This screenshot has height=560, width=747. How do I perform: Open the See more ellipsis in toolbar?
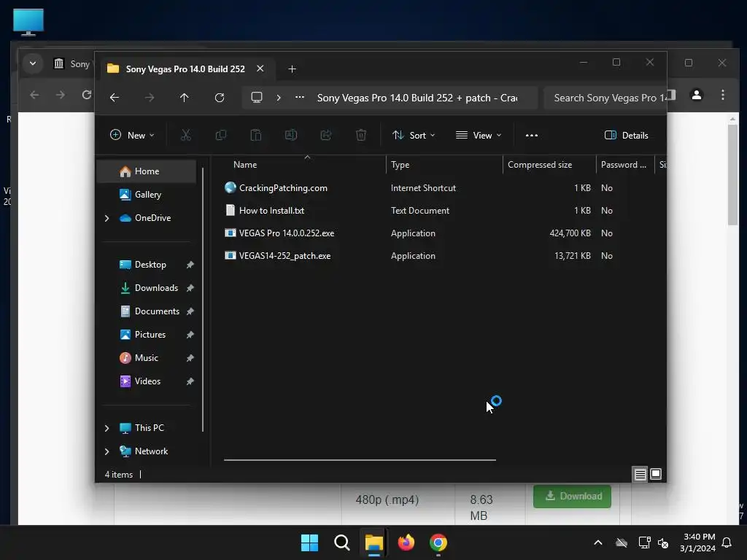(x=532, y=135)
